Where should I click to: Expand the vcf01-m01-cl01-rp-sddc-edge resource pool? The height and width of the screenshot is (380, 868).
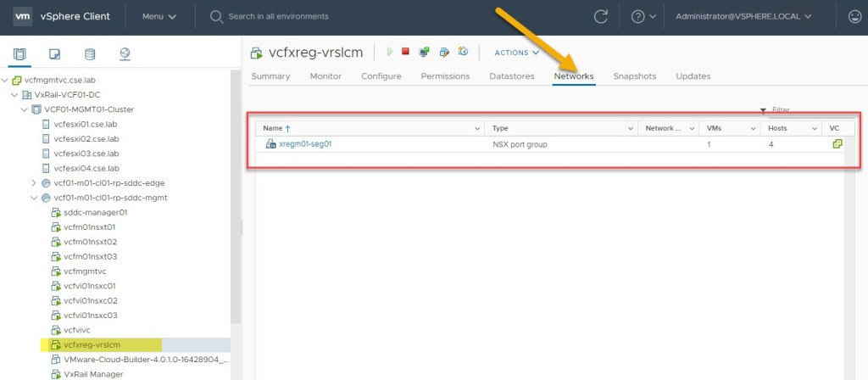(34, 183)
